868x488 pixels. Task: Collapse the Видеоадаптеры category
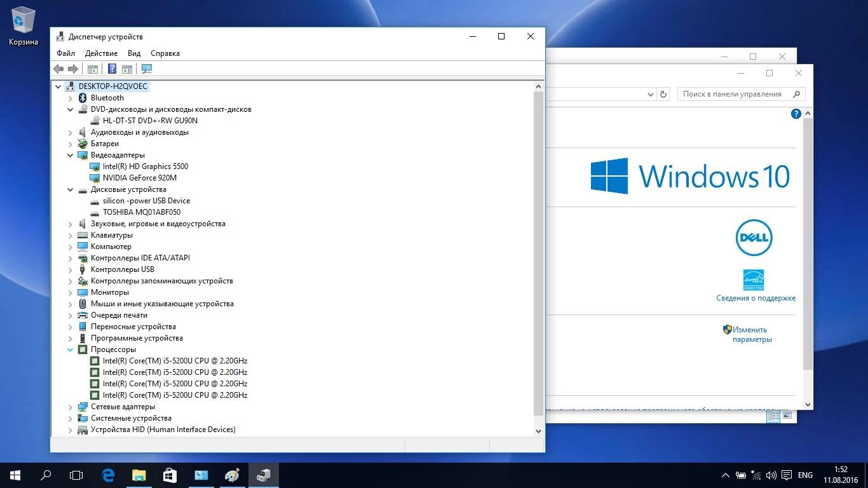71,155
